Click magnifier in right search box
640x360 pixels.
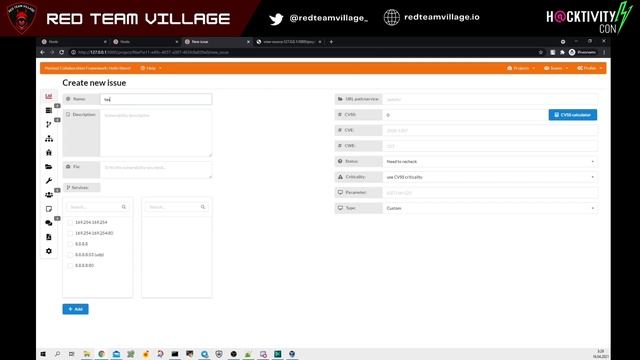coord(203,207)
